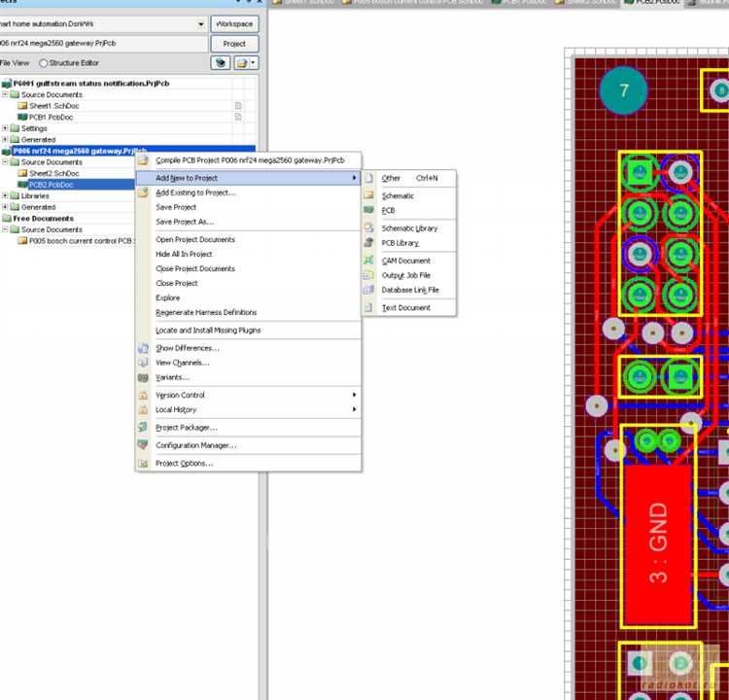The height and width of the screenshot is (700, 729).
Task: Click the Schematic Library icon in the submenu
Action: point(368,227)
